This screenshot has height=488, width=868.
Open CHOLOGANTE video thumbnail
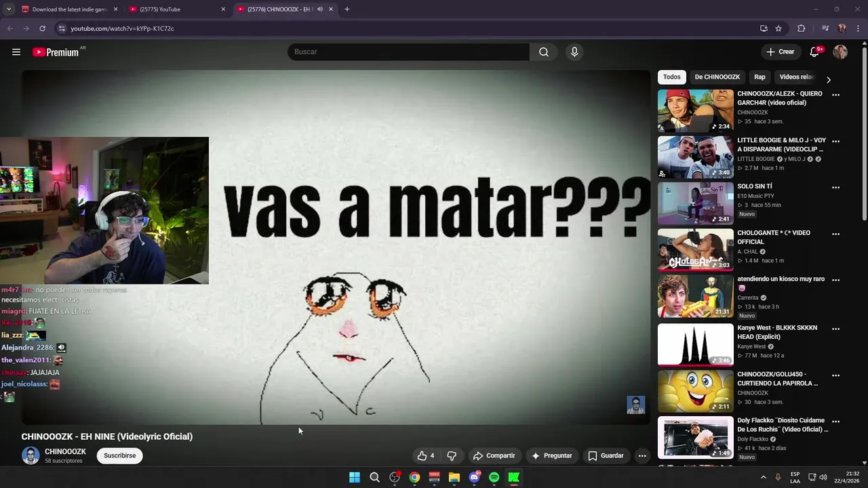(x=695, y=249)
